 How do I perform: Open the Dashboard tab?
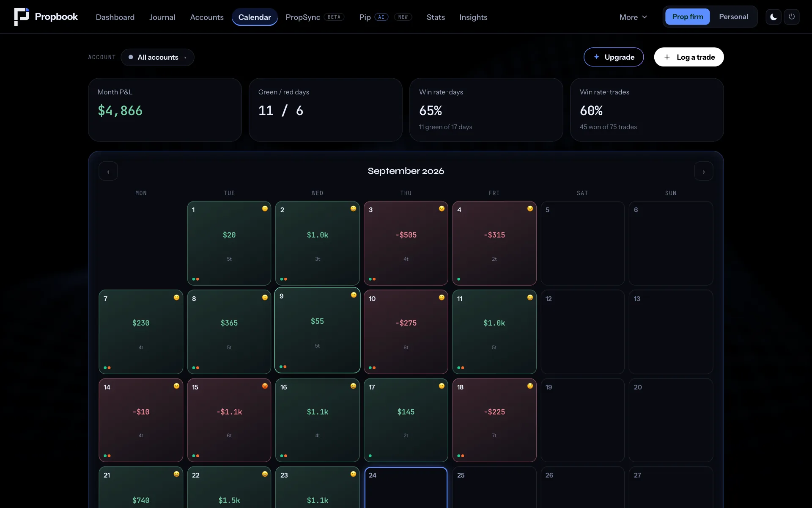[x=115, y=17]
